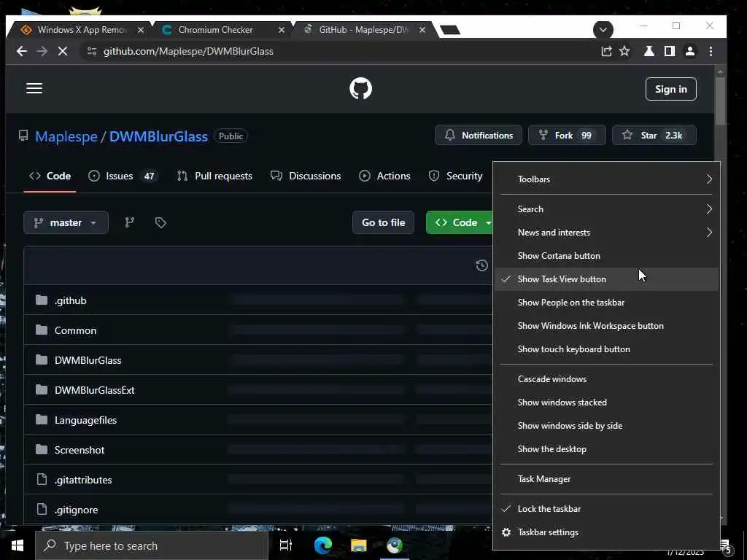
Task: Close the Chromium Checker tab
Action: coord(282,30)
